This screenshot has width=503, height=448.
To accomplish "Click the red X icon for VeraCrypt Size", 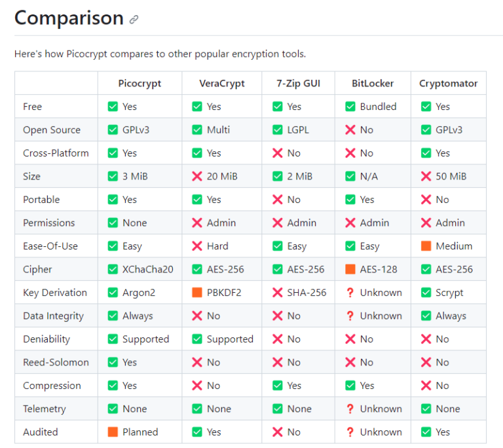I will click(x=196, y=176).
